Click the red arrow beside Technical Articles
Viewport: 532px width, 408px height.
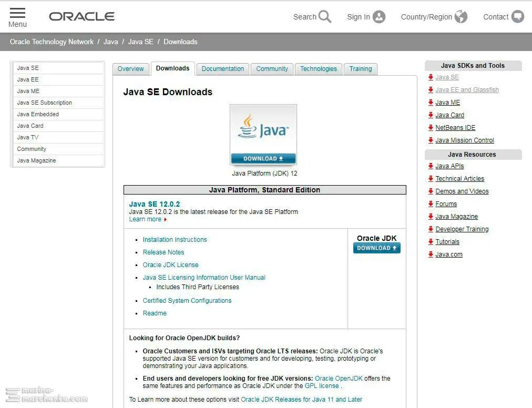[431, 178]
